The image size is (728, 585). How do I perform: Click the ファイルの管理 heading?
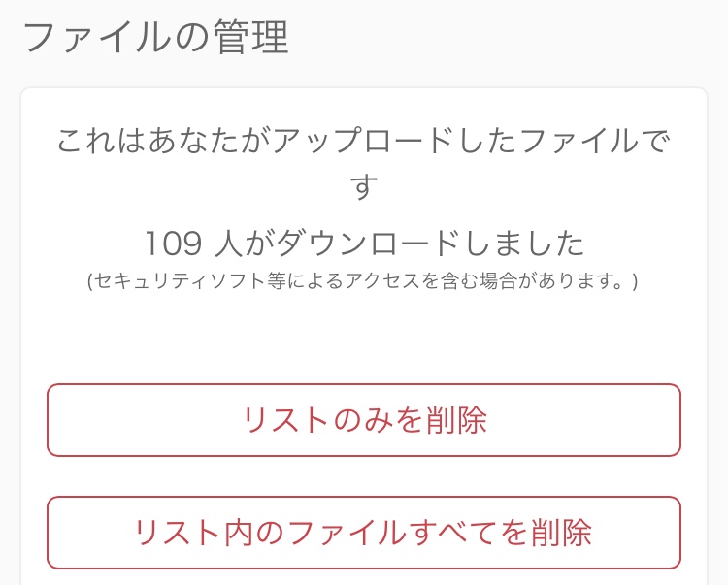[x=155, y=38]
